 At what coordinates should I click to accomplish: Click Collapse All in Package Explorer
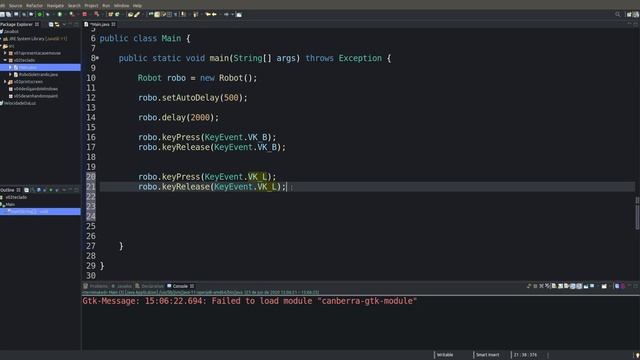coord(51,24)
